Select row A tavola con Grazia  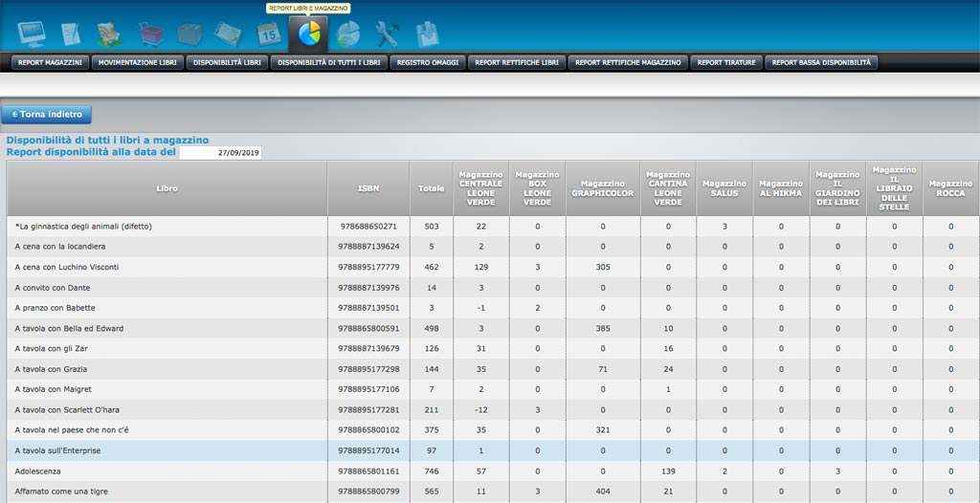pos(493,369)
